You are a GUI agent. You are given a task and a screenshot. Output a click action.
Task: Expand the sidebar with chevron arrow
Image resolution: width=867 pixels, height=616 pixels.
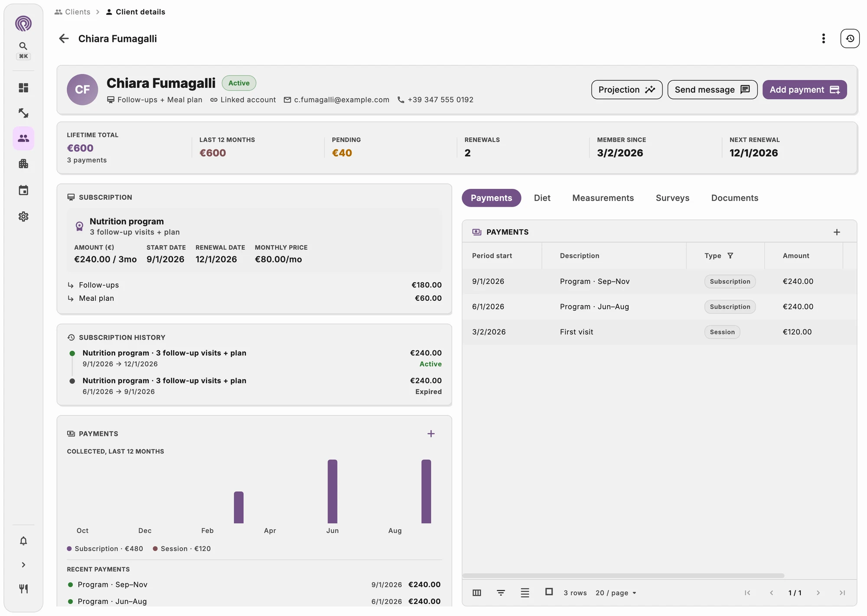23,565
